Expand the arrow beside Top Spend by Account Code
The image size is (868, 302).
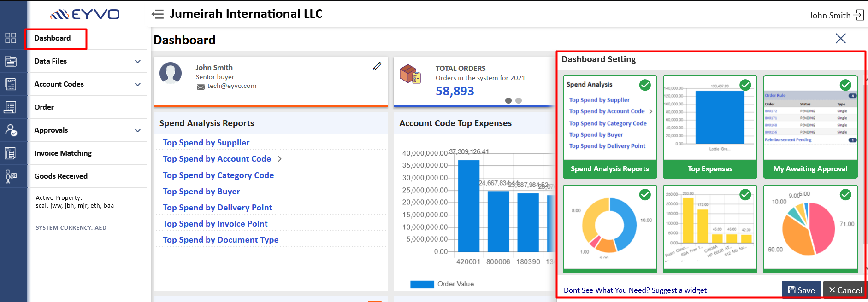pyautogui.click(x=280, y=159)
